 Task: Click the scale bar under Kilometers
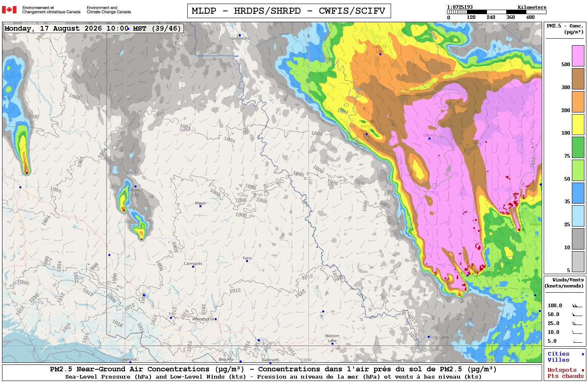pyautogui.click(x=497, y=12)
